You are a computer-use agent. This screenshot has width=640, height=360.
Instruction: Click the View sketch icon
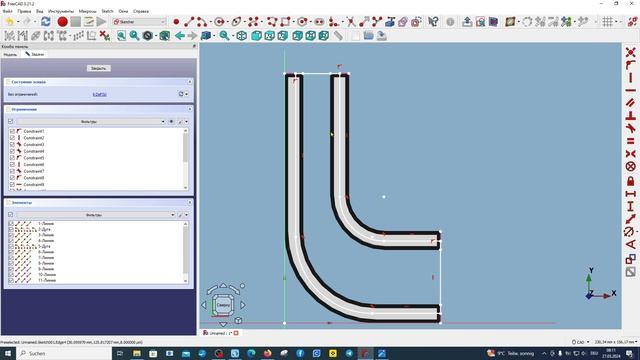pos(480,22)
